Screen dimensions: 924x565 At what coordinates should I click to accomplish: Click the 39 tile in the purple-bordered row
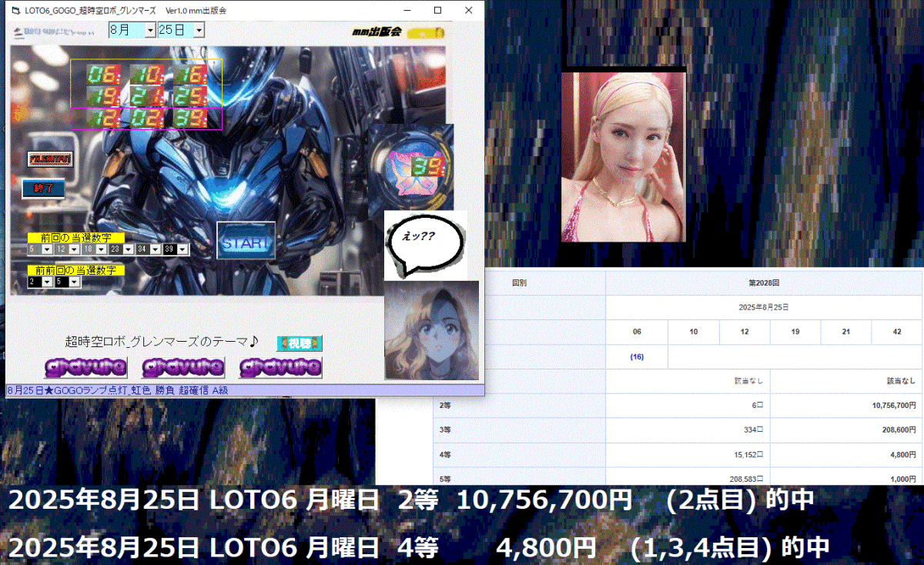point(190,119)
